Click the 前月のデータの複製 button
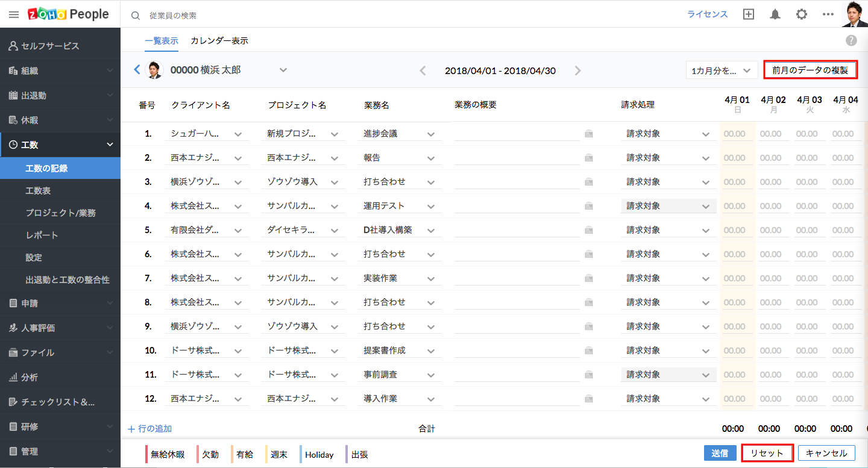The image size is (868, 468). [x=810, y=70]
